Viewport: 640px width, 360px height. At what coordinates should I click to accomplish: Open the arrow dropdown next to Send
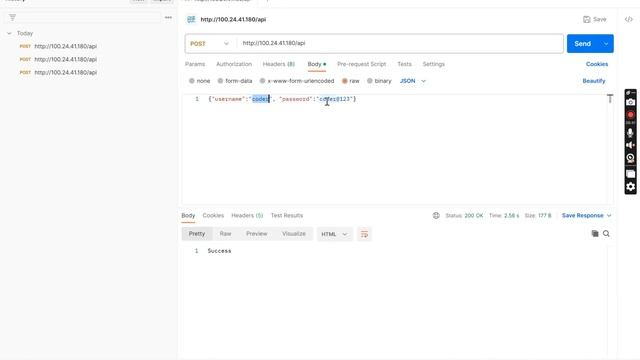606,44
